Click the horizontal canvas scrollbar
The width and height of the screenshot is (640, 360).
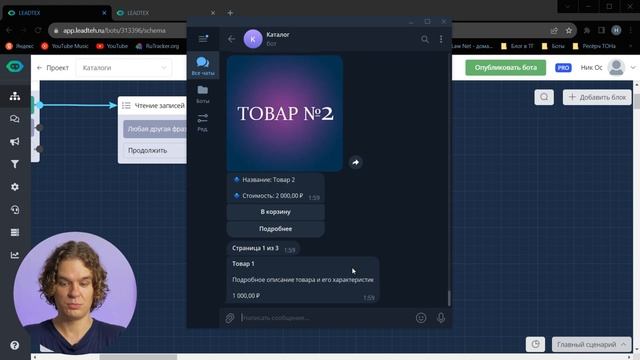point(138,357)
